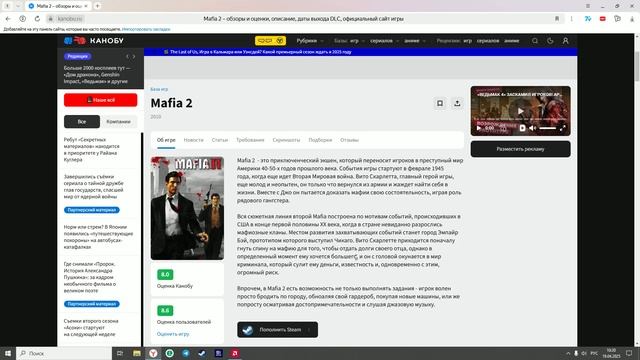Close the Mafia 2 browser tab
The width and height of the screenshot is (640, 360).
tap(86, 6)
